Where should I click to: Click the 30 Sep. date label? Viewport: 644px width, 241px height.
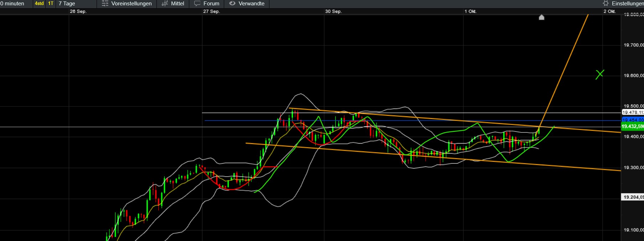[333, 11]
